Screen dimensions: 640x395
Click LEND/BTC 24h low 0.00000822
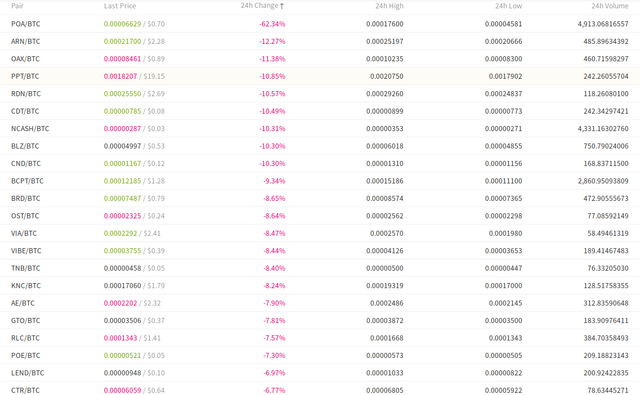[x=504, y=373]
